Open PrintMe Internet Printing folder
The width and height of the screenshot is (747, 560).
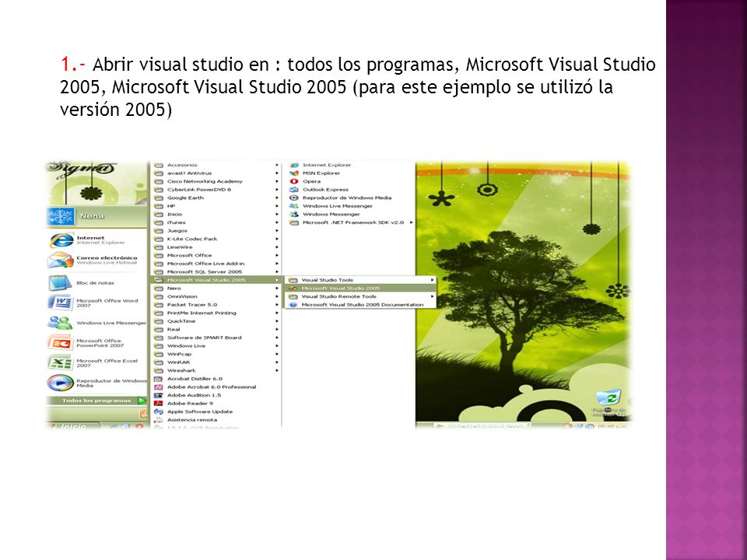point(216,313)
